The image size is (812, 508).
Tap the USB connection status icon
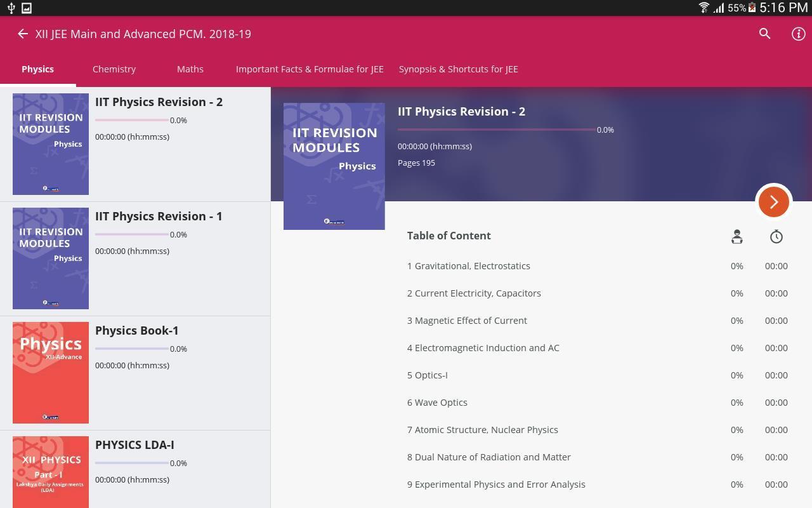(x=10, y=8)
